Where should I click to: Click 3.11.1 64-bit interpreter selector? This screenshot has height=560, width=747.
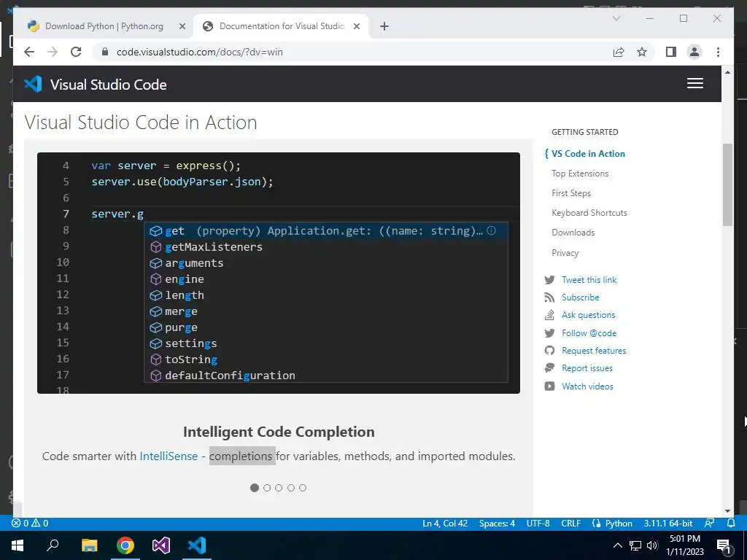click(x=668, y=523)
